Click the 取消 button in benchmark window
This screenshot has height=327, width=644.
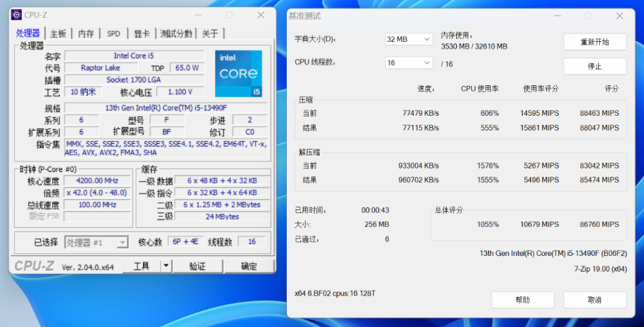(595, 300)
